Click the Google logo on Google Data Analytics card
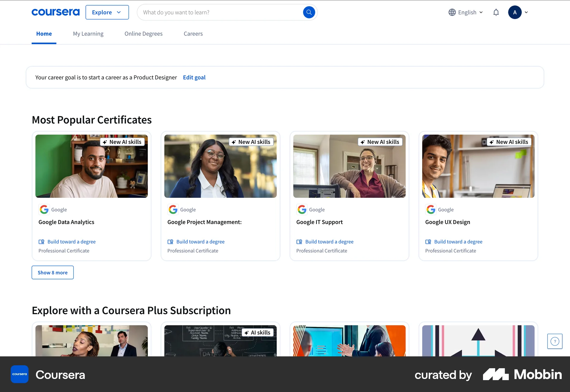The image size is (570, 392). (x=44, y=209)
